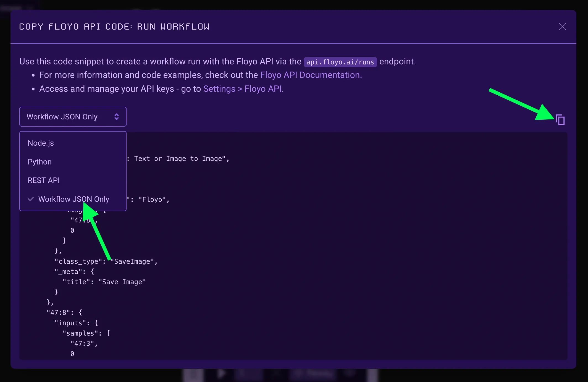Click the "Floyo" value in the code
Screen dimensions: 588x382
[152, 200]
